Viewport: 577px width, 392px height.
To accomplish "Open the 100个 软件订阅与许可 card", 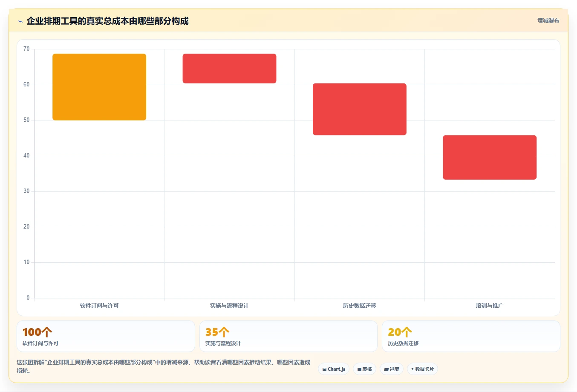I will (x=106, y=336).
